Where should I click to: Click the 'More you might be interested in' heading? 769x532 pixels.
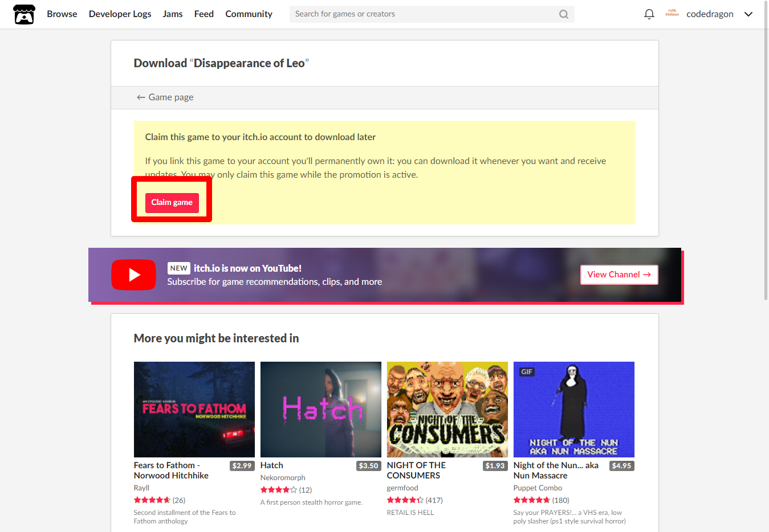(216, 338)
